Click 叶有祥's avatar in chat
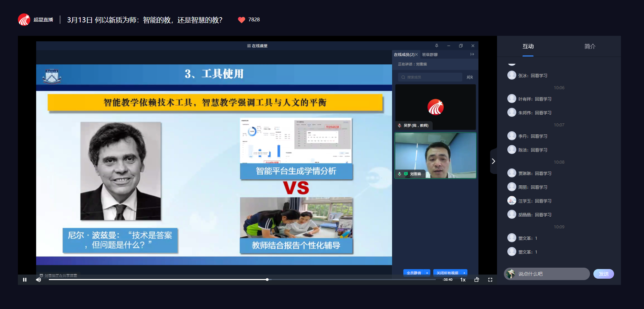 tap(512, 99)
